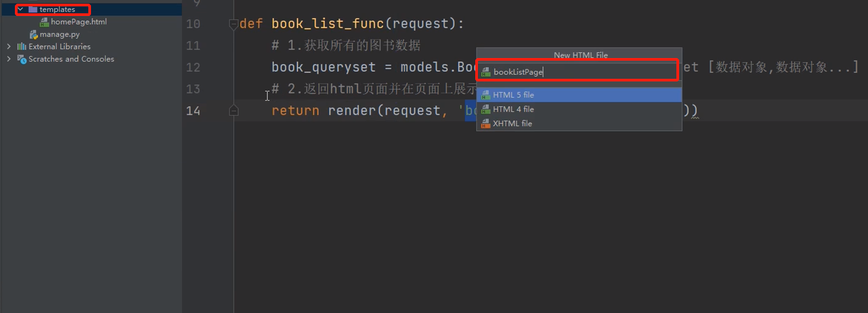Click the External Libraries icon
868x313 pixels.
(x=22, y=47)
